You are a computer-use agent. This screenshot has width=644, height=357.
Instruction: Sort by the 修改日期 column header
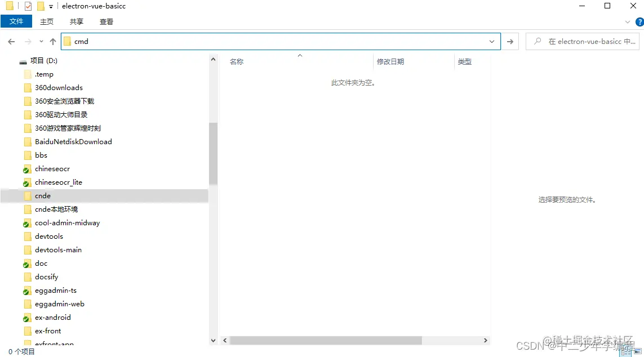pyautogui.click(x=390, y=62)
